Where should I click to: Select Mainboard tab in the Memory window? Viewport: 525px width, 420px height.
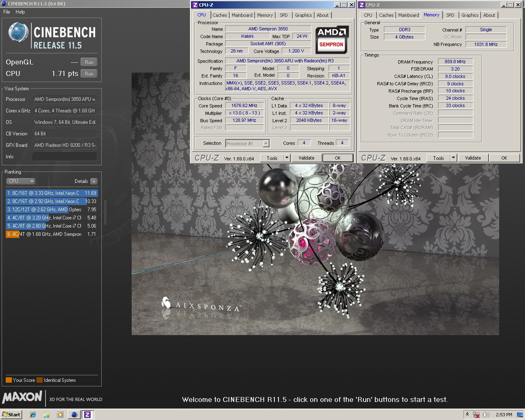[x=409, y=15]
